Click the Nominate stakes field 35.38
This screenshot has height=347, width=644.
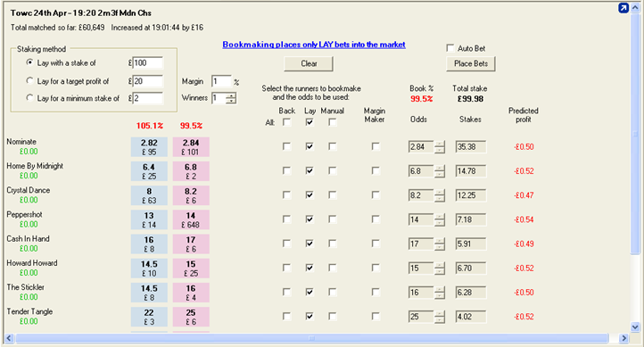point(471,147)
